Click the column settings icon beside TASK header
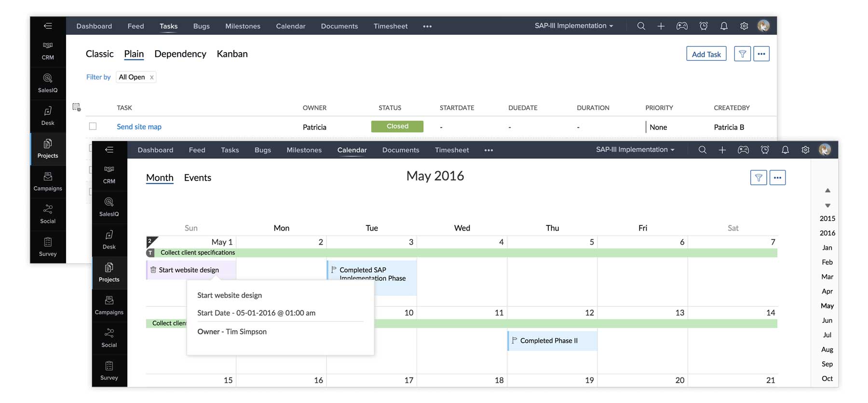 coord(77,107)
